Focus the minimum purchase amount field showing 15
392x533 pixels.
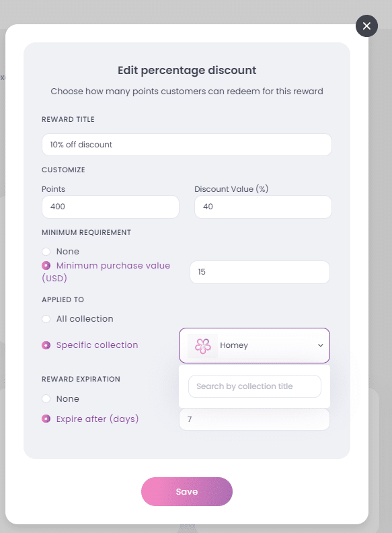click(x=260, y=272)
